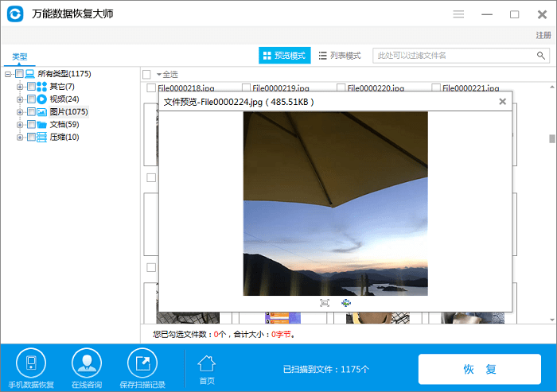
Task: Click the File0000218.jpg file name
Action: coord(185,87)
